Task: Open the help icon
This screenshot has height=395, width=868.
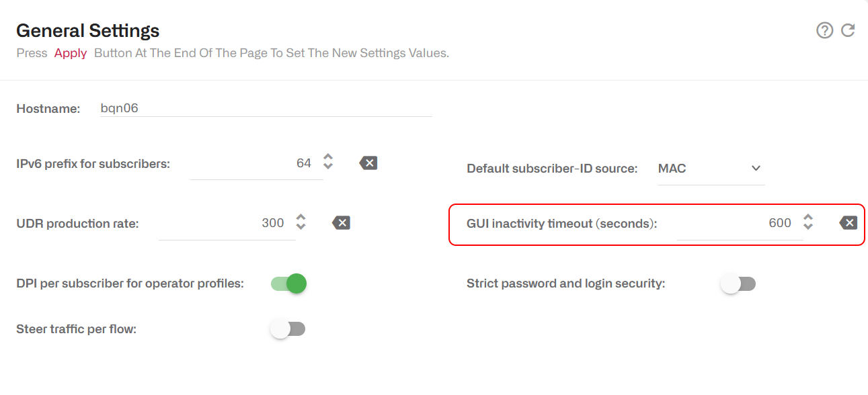Action: coord(825,30)
